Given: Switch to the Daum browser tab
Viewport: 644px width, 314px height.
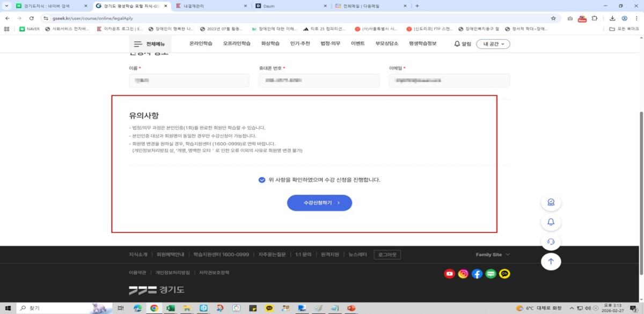Looking at the screenshot, I should point(290,5).
